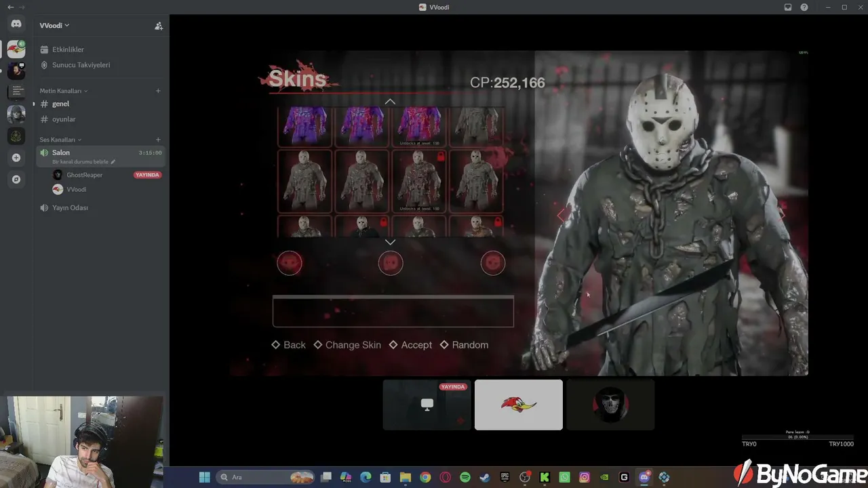Open the Discover servers compass icon
The height and width of the screenshot is (488, 868).
(x=16, y=180)
